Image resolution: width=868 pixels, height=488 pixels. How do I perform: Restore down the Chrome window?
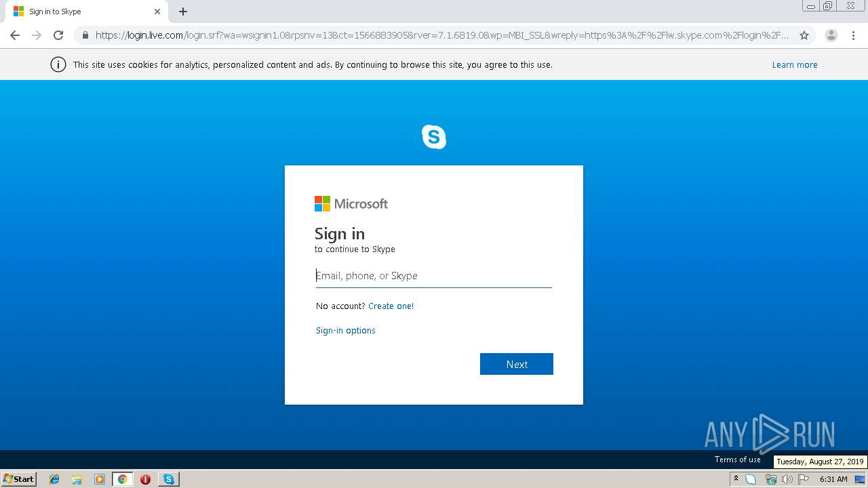[x=828, y=6]
